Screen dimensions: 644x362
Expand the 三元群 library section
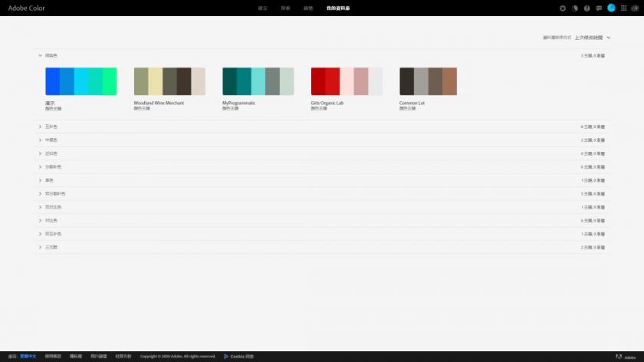click(41, 247)
